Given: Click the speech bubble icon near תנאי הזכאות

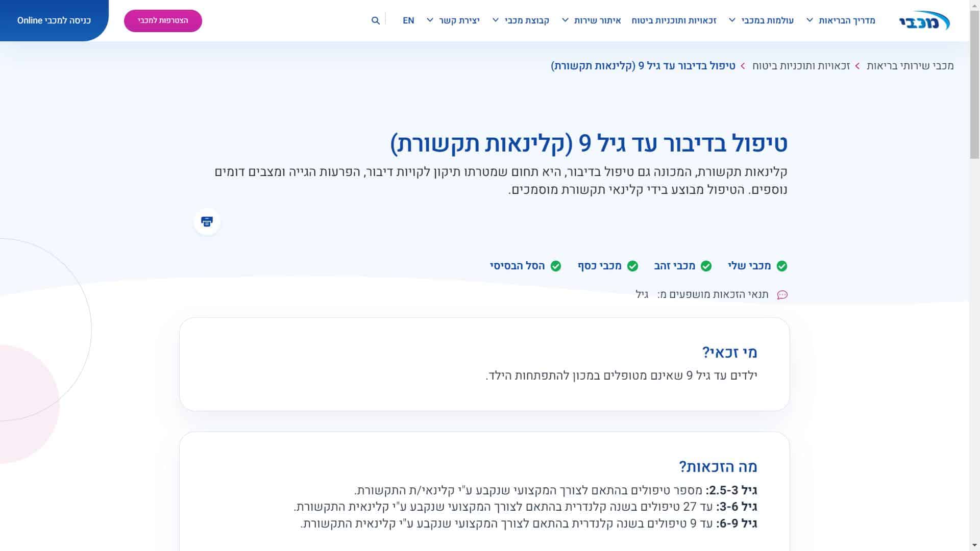Looking at the screenshot, I should click(x=782, y=295).
